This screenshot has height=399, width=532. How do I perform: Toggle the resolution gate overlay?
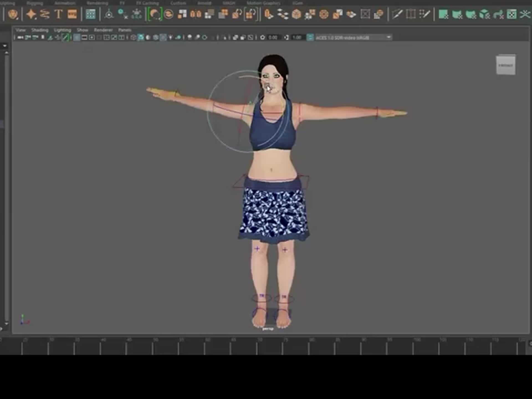[92, 38]
